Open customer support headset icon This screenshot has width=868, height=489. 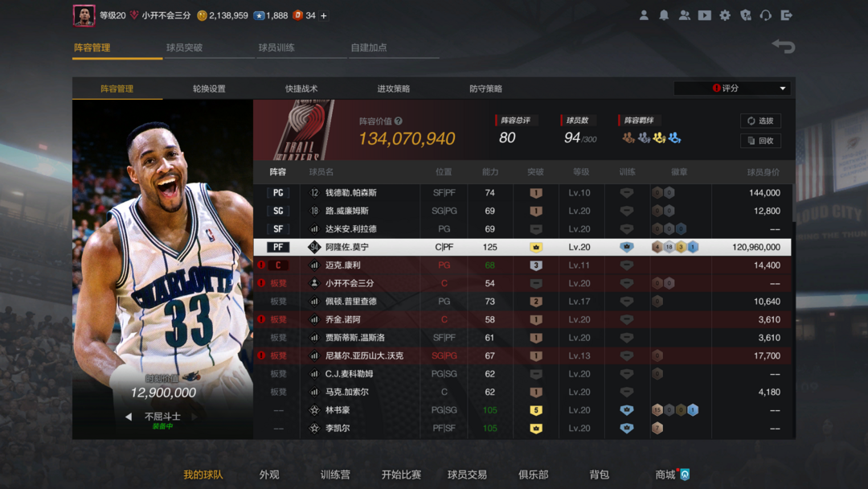[x=766, y=15]
